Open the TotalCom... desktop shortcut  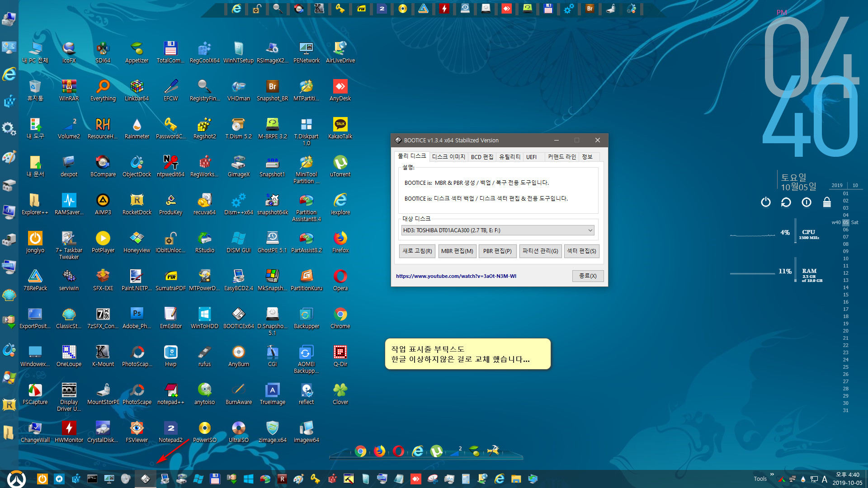(170, 52)
